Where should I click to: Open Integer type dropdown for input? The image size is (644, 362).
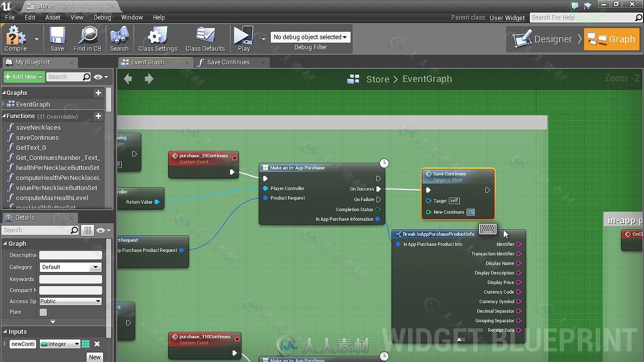coord(60,344)
